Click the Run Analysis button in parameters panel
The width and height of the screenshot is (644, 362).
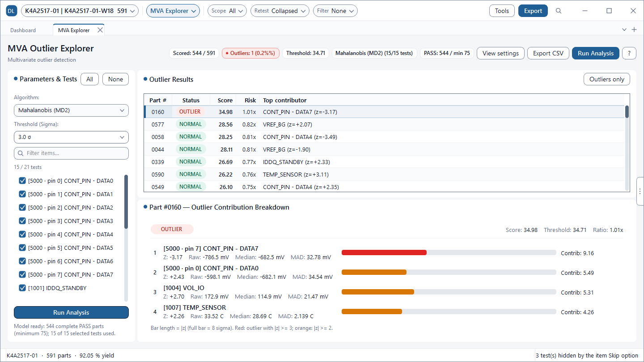[x=71, y=312]
